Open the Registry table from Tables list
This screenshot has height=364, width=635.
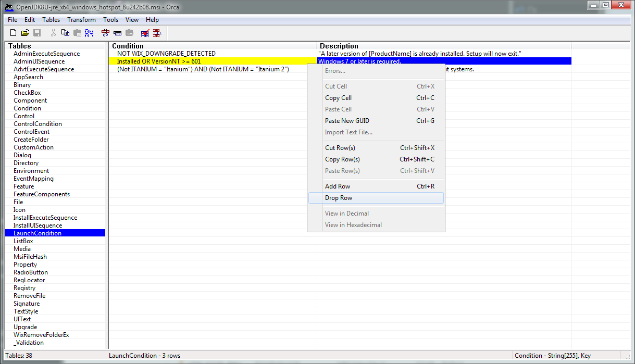[x=24, y=288]
